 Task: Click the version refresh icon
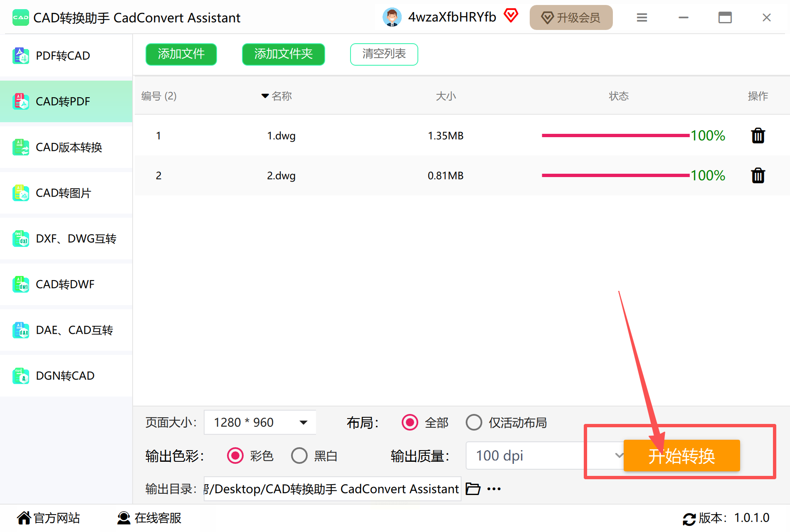(x=689, y=519)
